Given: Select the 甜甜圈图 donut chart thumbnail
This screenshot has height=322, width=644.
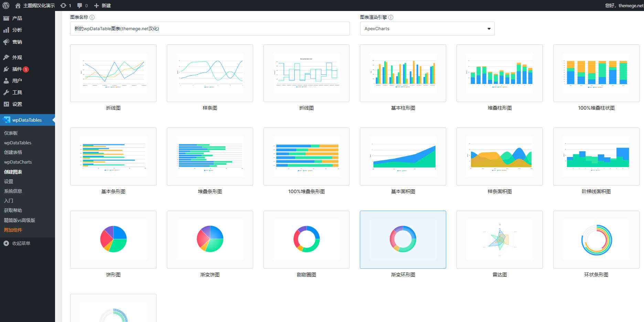Looking at the screenshot, I should pyautogui.click(x=307, y=240).
